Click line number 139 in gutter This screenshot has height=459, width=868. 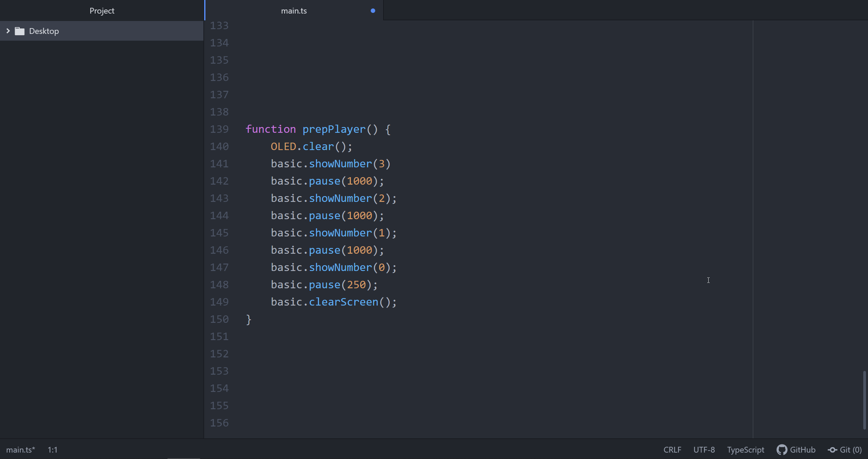tap(219, 129)
